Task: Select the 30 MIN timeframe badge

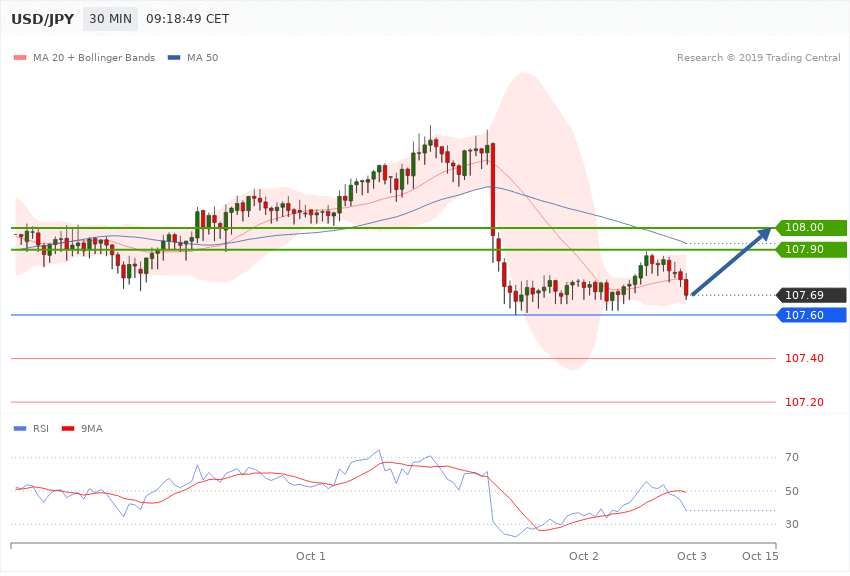Action: click(x=111, y=19)
